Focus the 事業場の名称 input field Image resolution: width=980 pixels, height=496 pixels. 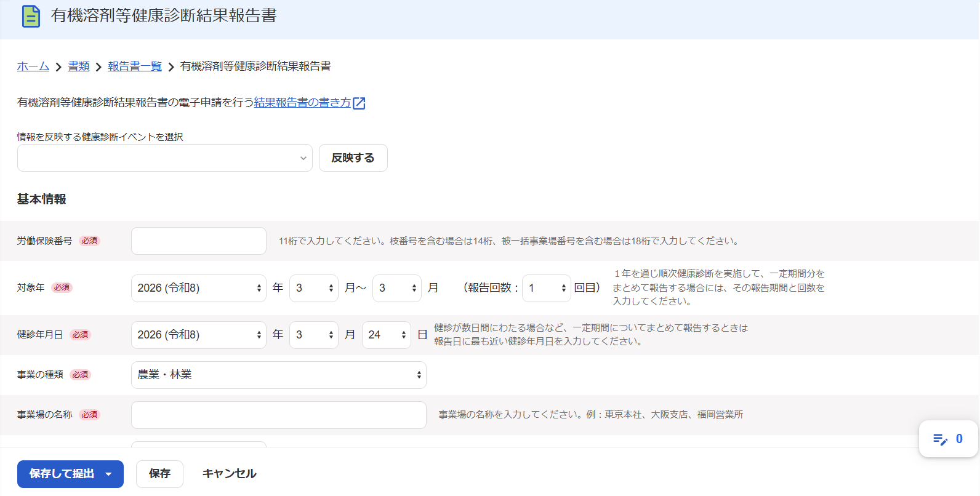(x=279, y=415)
